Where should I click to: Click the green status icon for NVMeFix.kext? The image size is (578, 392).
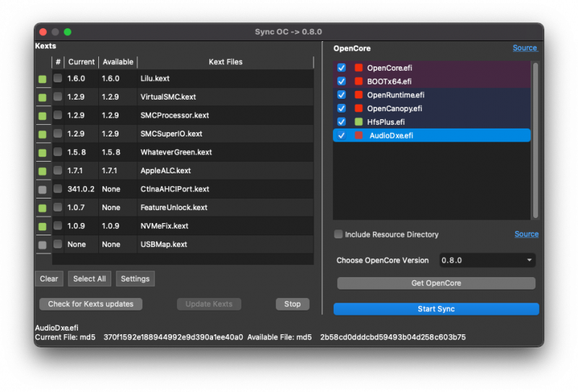[43, 227]
